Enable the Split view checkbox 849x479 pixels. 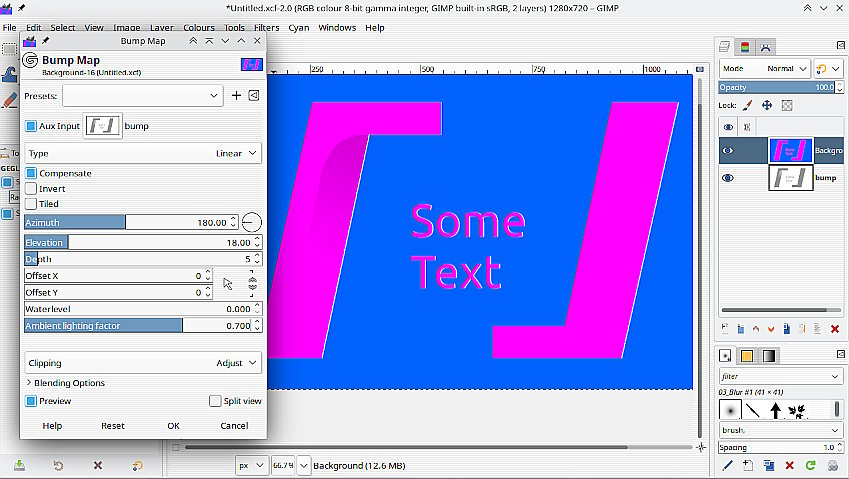click(x=215, y=401)
